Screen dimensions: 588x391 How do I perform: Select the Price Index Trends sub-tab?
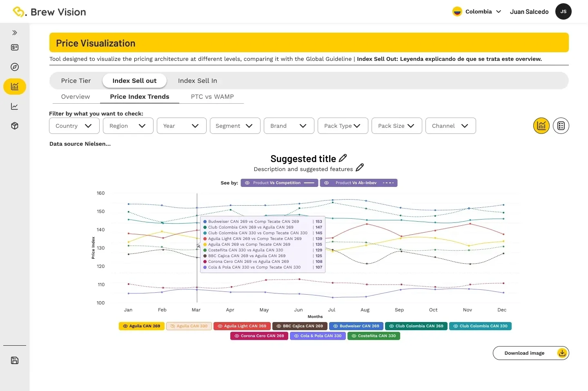point(140,97)
